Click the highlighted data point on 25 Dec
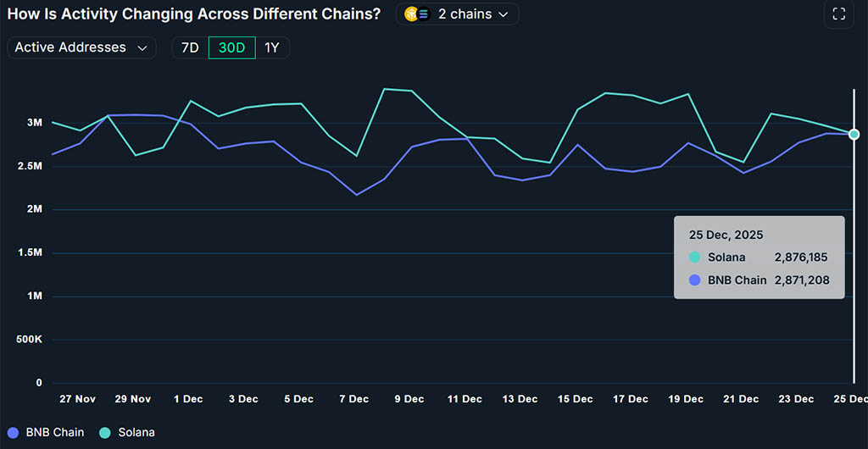 pos(854,134)
